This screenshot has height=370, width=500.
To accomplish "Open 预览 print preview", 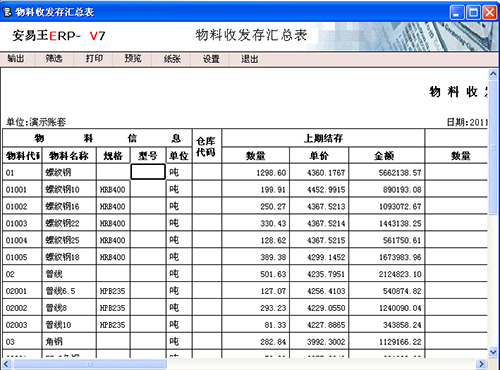I will tap(133, 59).
